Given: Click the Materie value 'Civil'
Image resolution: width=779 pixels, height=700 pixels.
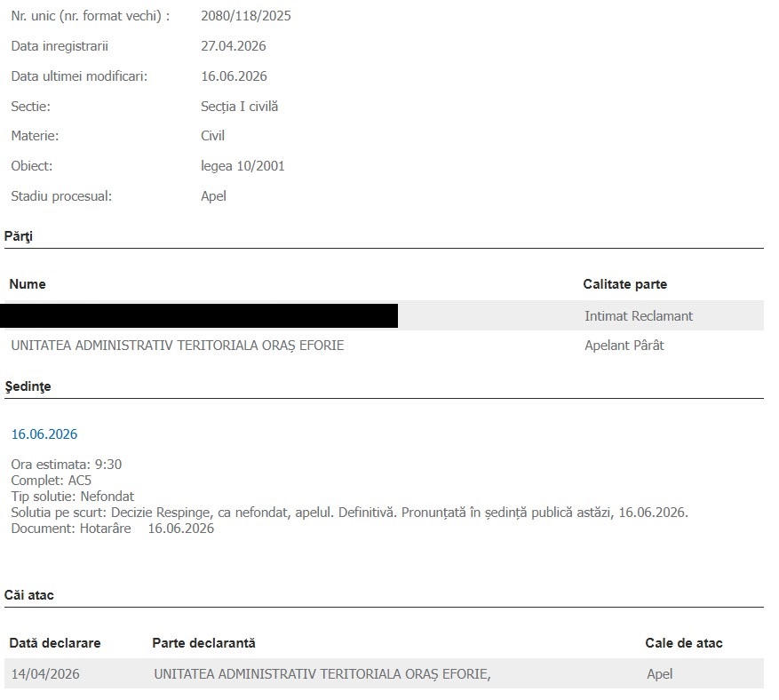Looking at the screenshot, I should pyautogui.click(x=212, y=136).
